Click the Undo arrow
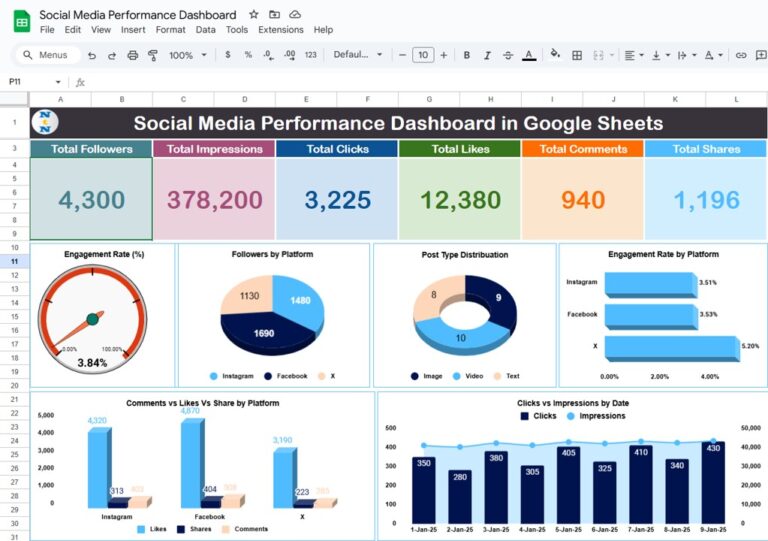Screen dimensions: 768x541 pos(92,55)
